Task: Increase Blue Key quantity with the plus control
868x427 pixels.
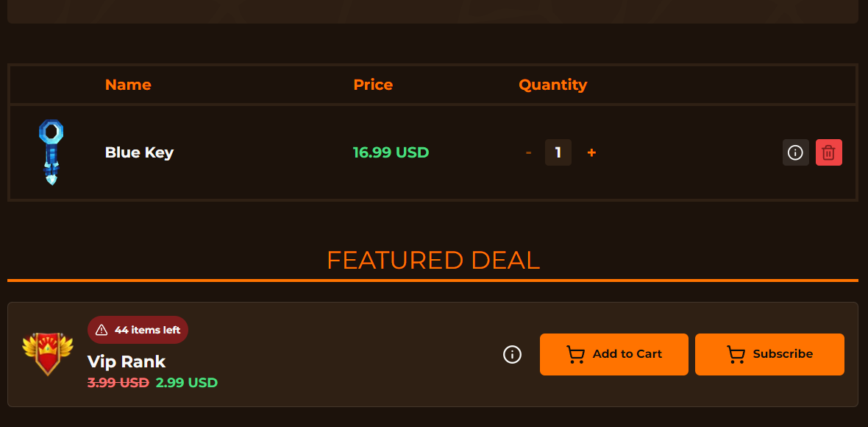Action: [x=591, y=152]
